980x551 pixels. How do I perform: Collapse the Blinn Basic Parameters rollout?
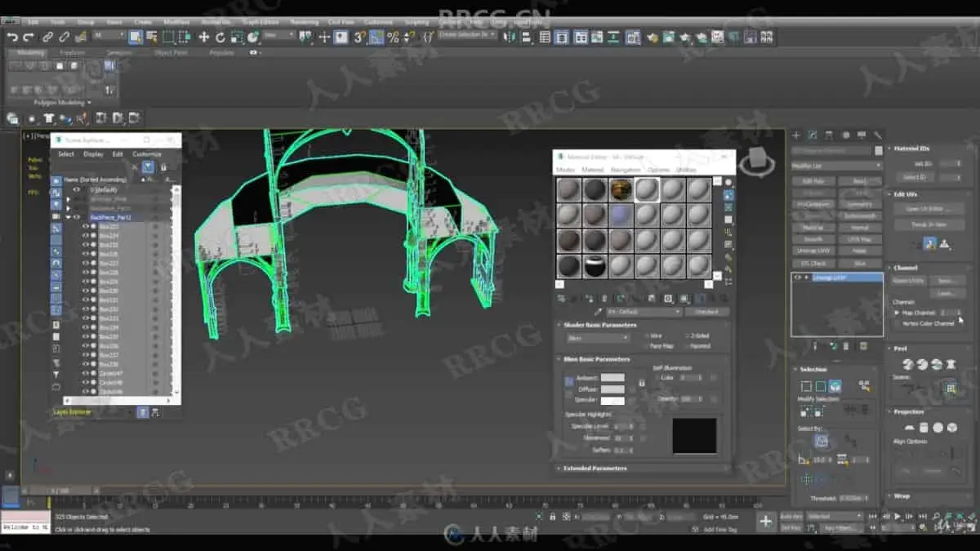(x=596, y=359)
